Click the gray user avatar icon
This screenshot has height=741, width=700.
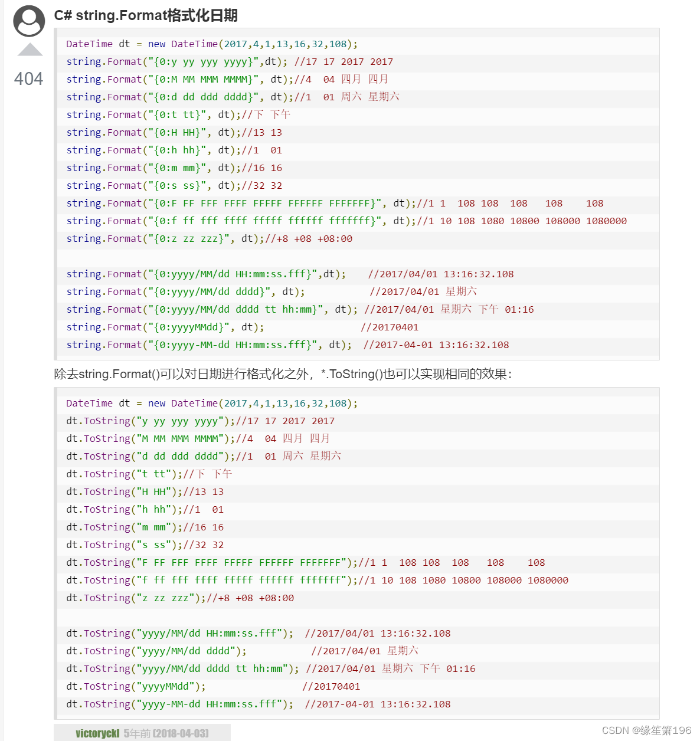click(x=29, y=21)
